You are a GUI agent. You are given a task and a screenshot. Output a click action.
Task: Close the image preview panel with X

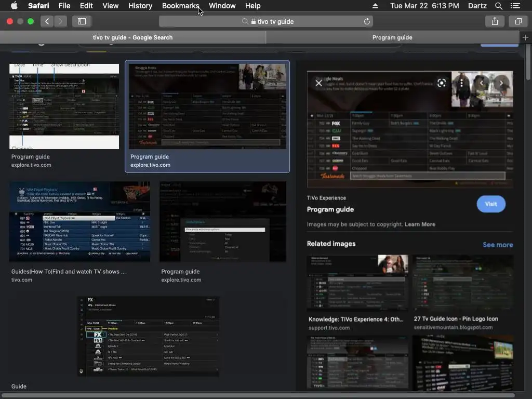pos(318,83)
